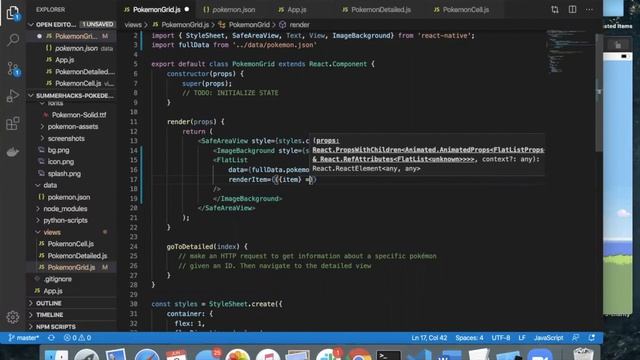
Task: Open root App.js in the file tree
Action: (53, 291)
